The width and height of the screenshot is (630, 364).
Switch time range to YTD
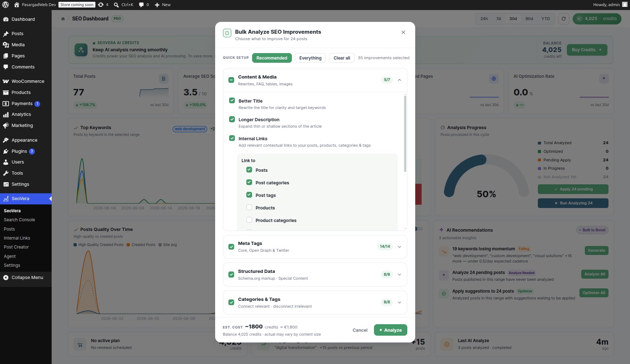pos(545,19)
